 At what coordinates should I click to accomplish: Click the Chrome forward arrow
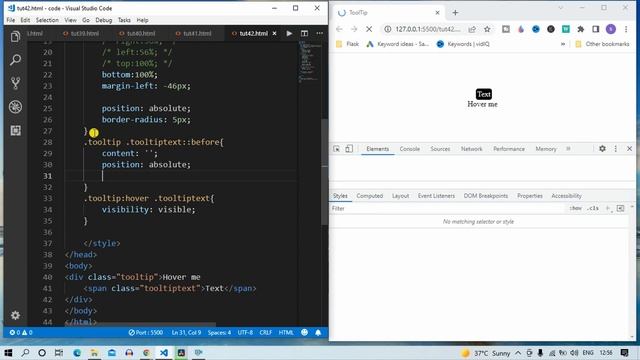click(354, 29)
